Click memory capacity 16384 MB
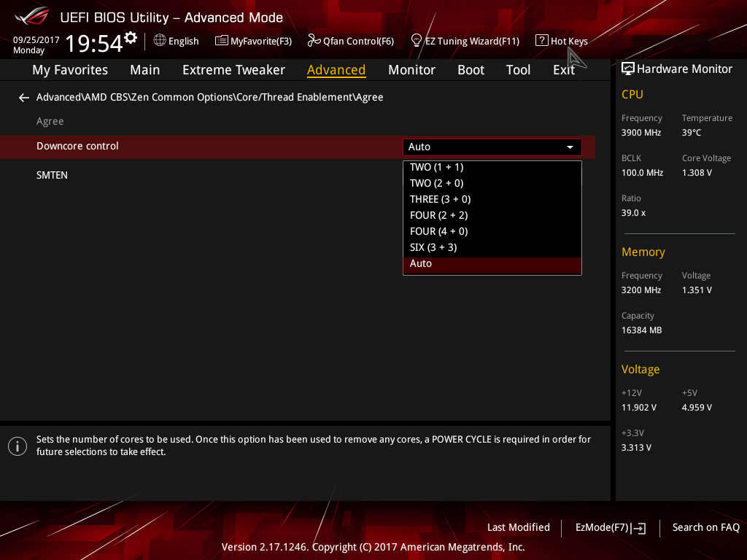The height and width of the screenshot is (560, 747). (642, 330)
